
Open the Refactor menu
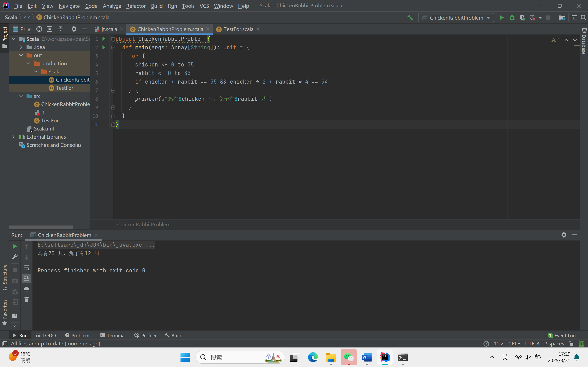pos(136,6)
